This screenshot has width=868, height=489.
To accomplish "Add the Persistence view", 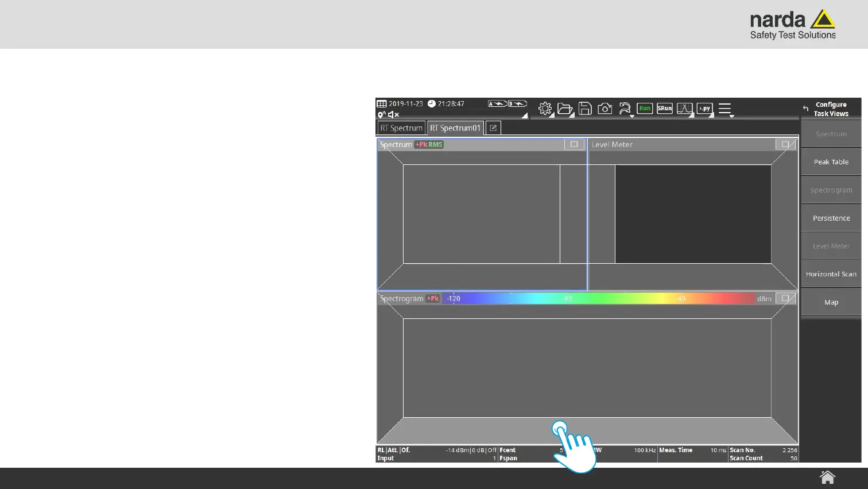I will click(831, 218).
